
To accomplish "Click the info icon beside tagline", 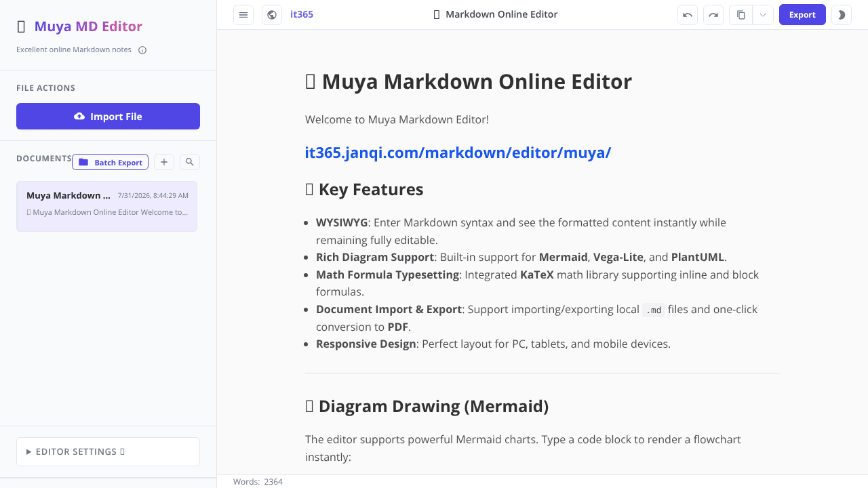I will point(142,50).
